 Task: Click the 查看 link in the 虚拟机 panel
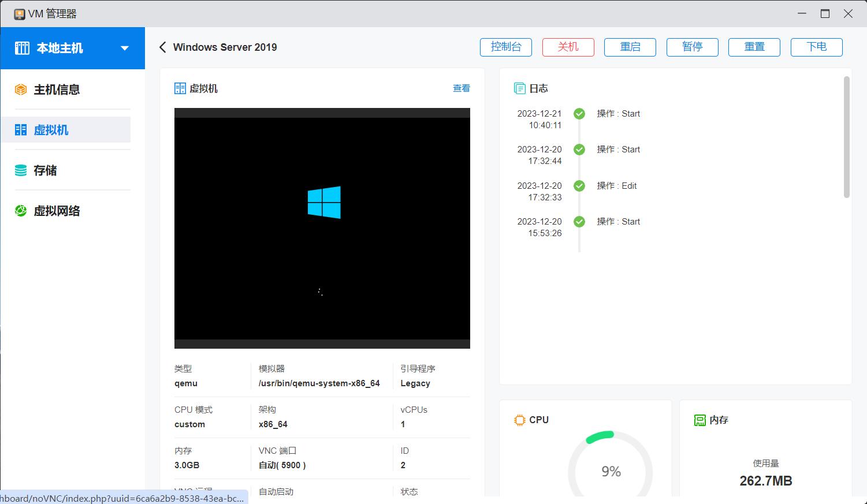click(462, 88)
